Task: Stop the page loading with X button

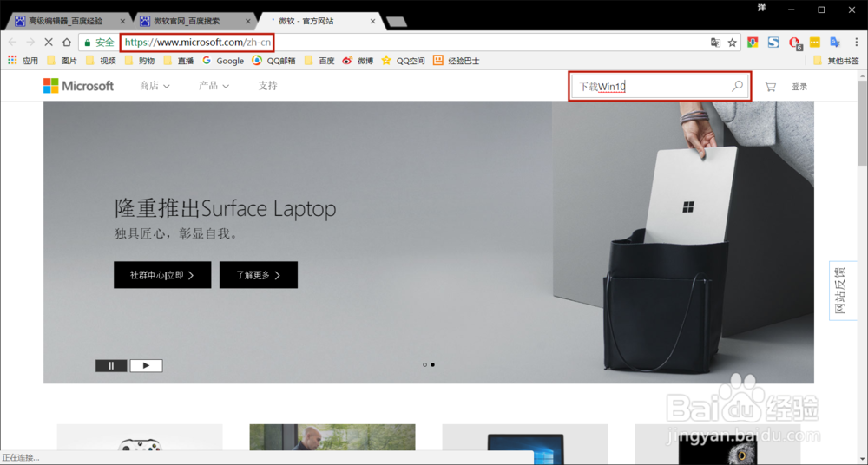Action: tap(49, 42)
